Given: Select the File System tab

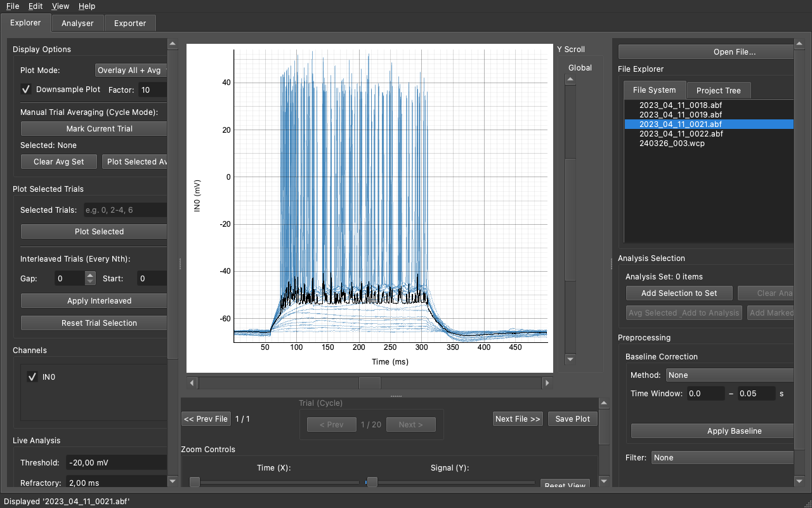Looking at the screenshot, I should tap(654, 90).
